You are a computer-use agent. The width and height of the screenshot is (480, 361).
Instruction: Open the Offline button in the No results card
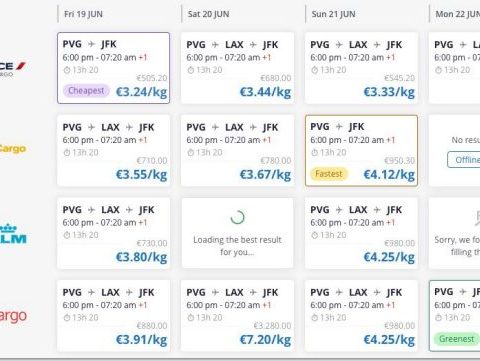[464, 160]
